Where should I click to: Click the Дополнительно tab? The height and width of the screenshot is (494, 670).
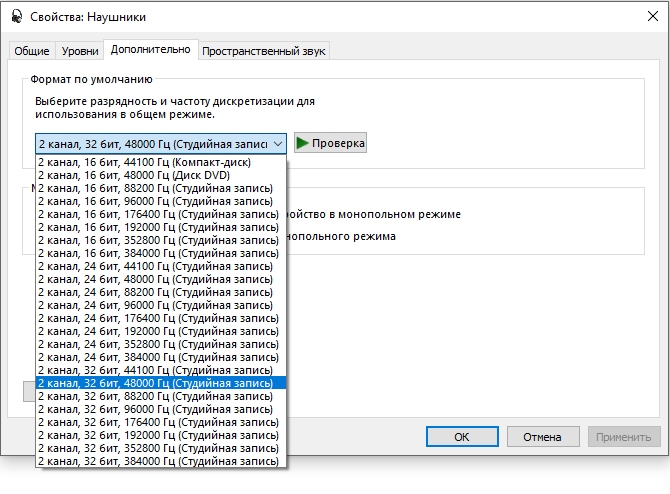[150, 49]
